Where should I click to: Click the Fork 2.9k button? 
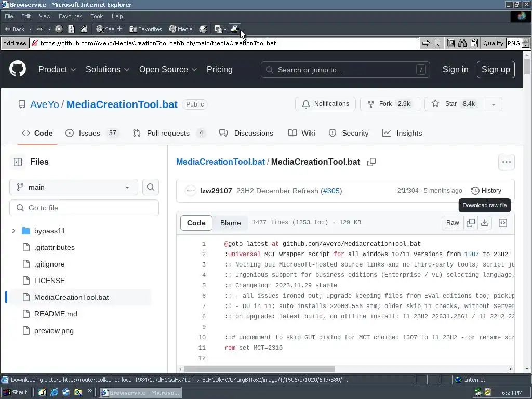pos(390,104)
